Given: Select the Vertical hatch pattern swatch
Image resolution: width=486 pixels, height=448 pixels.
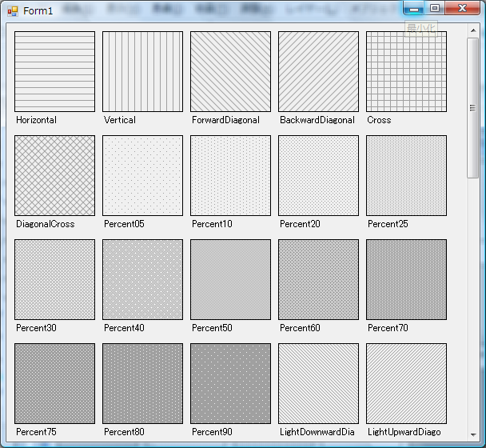Looking at the screenshot, I should click(x=142, y=71).
